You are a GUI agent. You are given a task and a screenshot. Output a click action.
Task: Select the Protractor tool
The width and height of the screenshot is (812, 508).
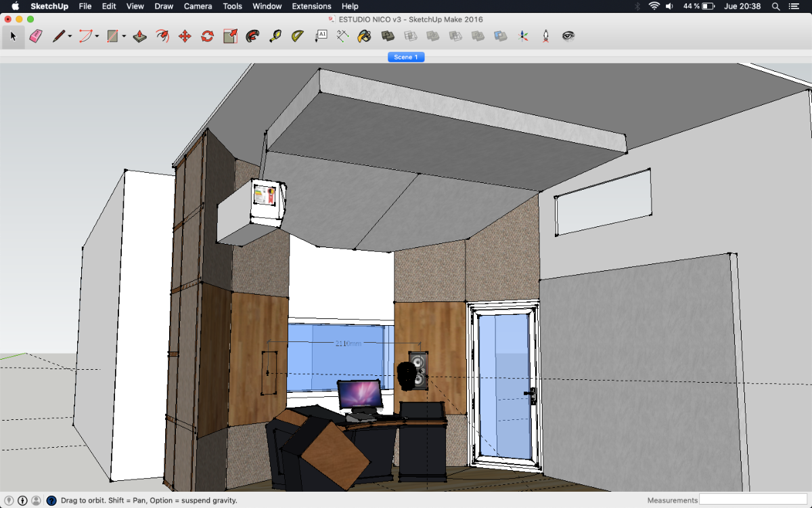[298, 36]
